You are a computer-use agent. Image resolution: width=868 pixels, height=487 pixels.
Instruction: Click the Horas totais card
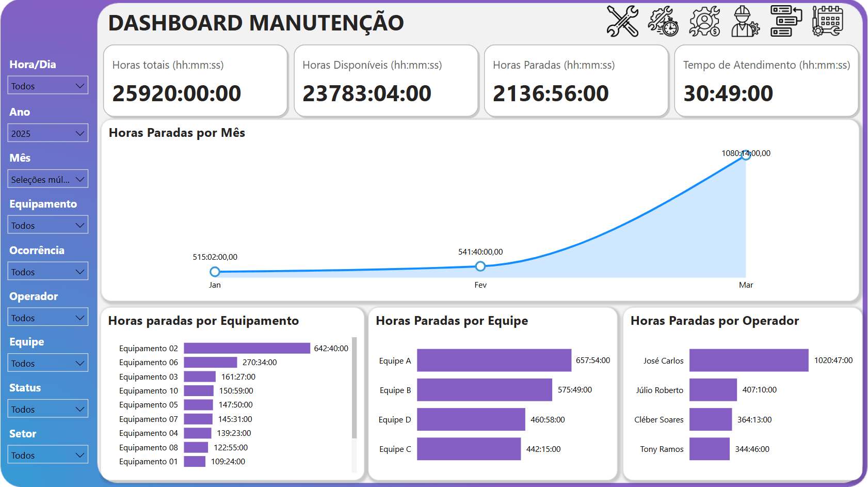195,81
